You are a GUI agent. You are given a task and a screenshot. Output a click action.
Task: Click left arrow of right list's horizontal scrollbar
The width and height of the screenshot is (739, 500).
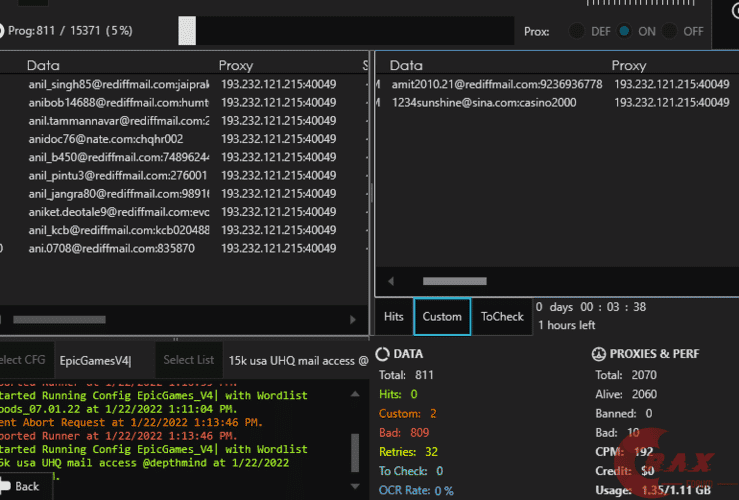pyautogui.click(x=391, y=282)
